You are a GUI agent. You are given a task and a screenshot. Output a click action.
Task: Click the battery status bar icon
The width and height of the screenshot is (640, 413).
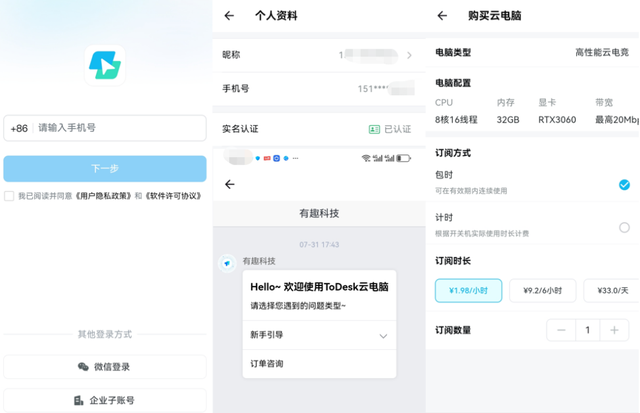point(403,158)
